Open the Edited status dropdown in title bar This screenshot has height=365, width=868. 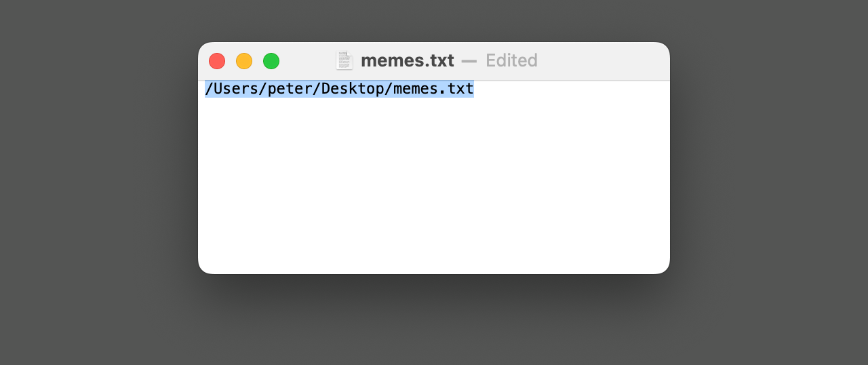click(511, 61)
